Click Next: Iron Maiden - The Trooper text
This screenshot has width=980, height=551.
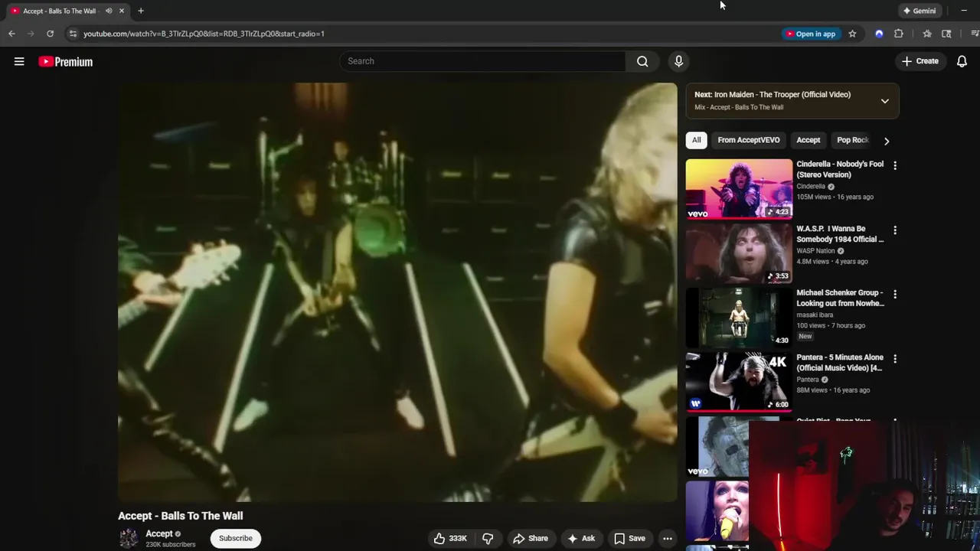773,94
